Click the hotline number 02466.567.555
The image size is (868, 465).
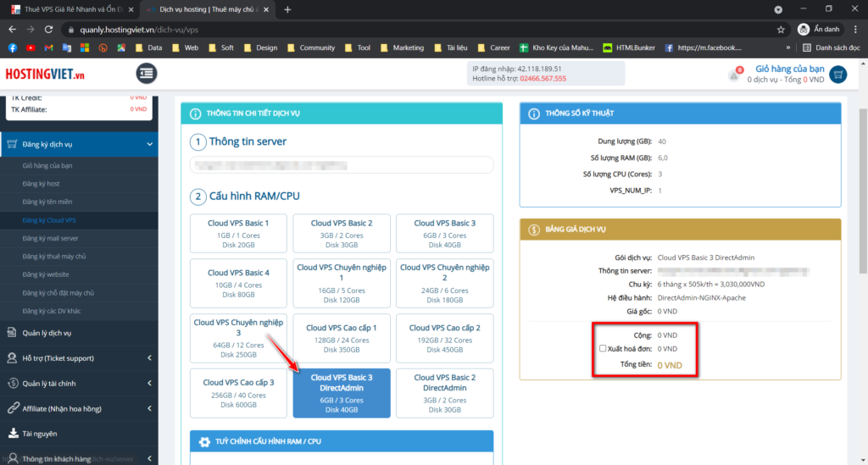(x=542, y=79)
